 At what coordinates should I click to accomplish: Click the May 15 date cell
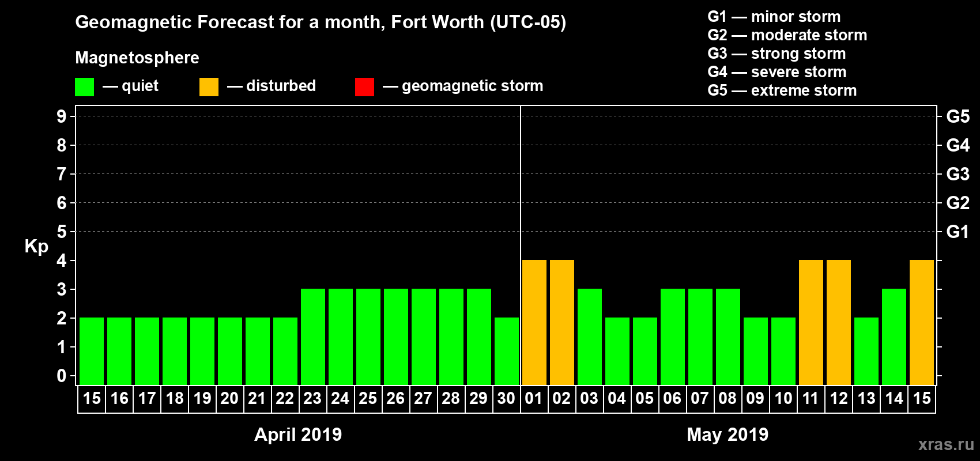pyautogui.click(x=922, y=399)
